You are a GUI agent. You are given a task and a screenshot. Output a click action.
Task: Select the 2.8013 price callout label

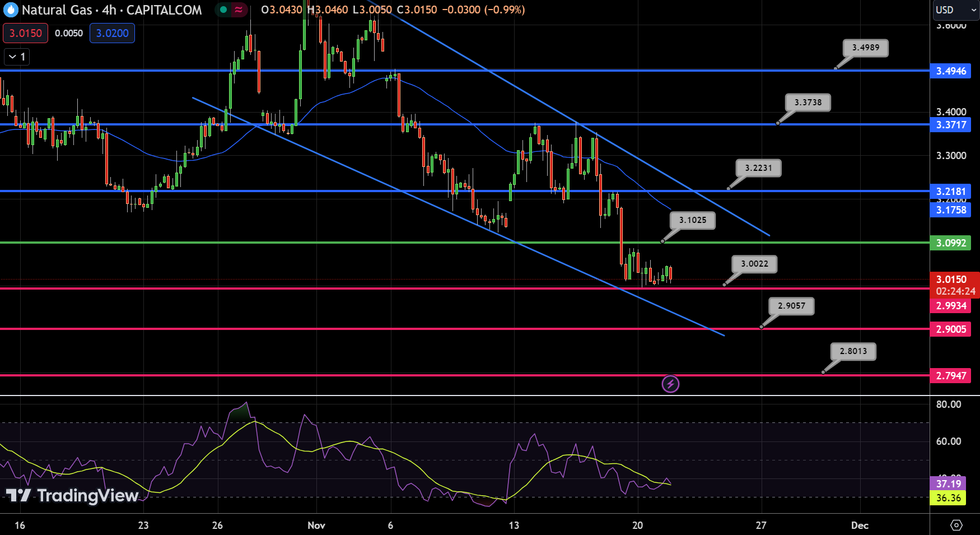click(853, 351)
